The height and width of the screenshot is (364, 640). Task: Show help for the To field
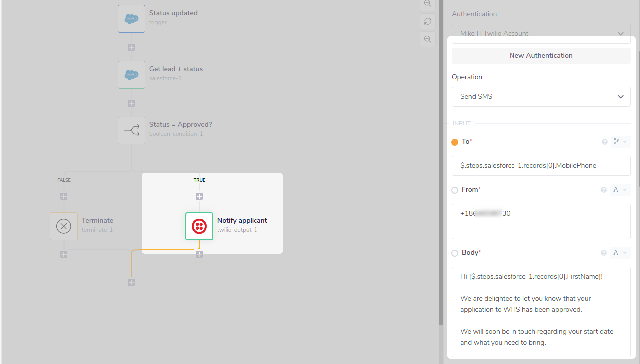[x=604, y=141]
